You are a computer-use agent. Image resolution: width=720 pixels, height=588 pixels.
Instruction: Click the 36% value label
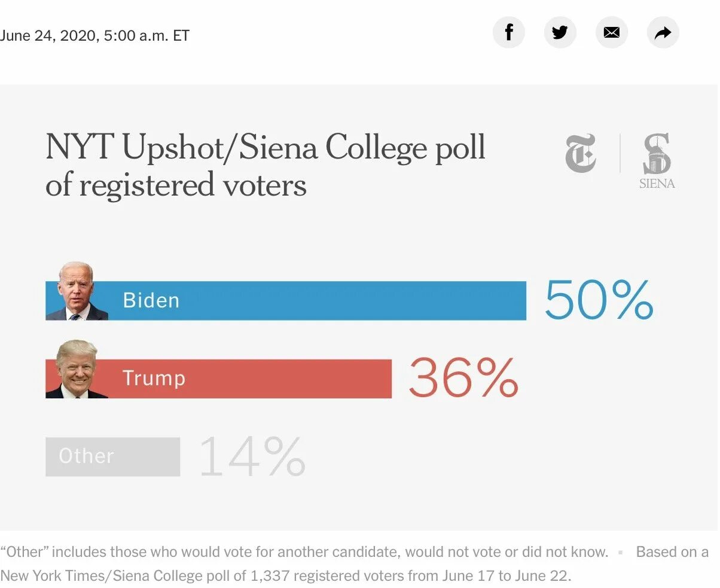463,378
